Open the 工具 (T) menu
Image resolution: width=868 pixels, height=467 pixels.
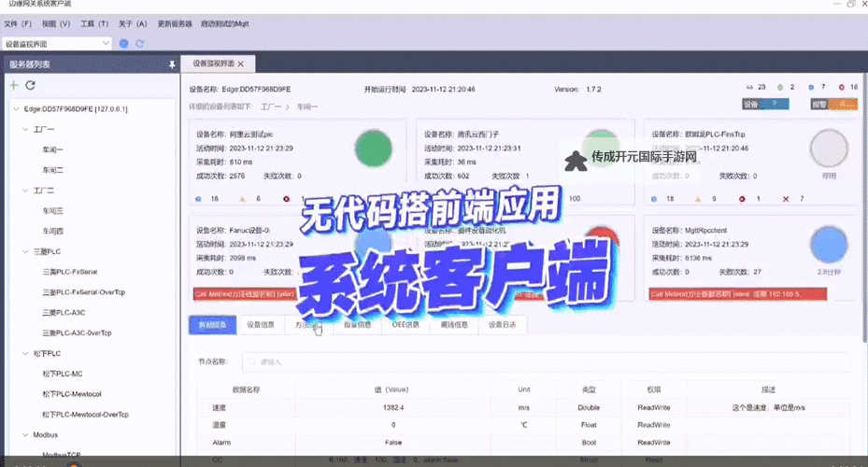pyautogui.click(x=94, y=23)
